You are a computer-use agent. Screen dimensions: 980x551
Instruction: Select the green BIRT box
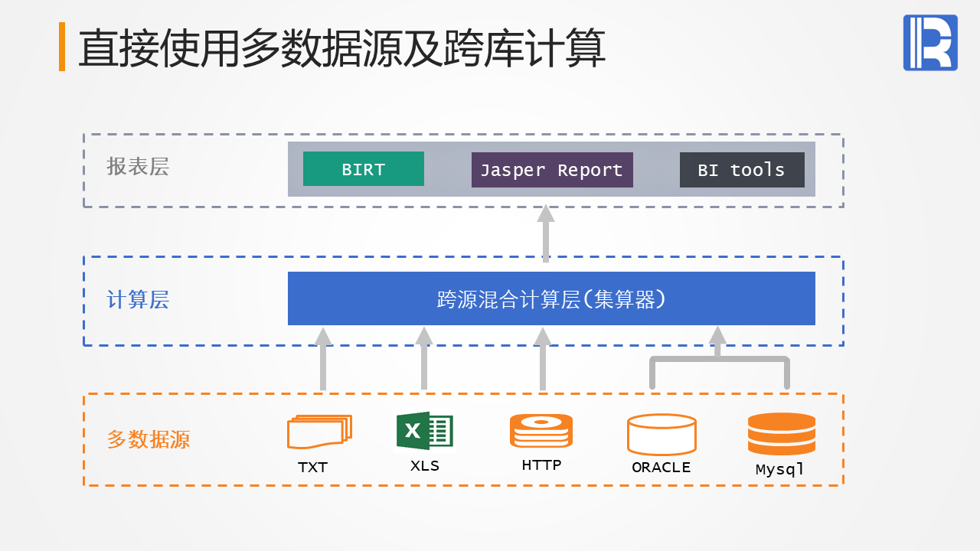[x=364, y=169]
